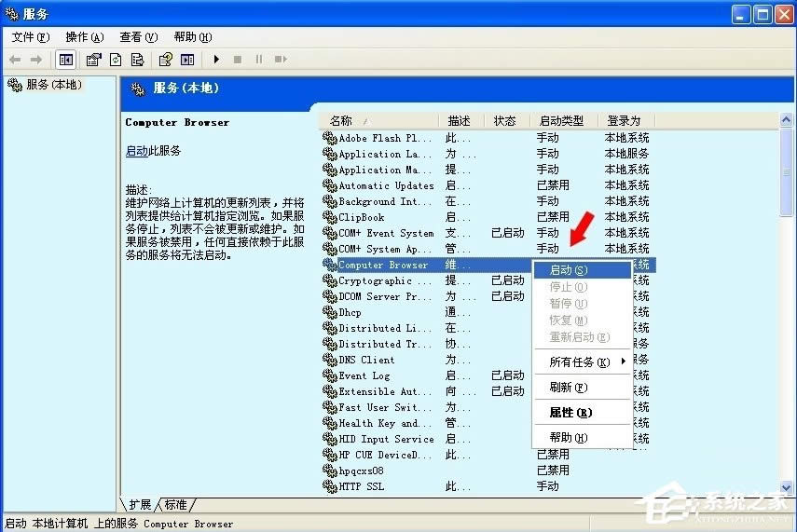Click the vertical scrollbar thumb
This screenshot has height=532, width=797.
pyautogui.click(x=787, y=172)
